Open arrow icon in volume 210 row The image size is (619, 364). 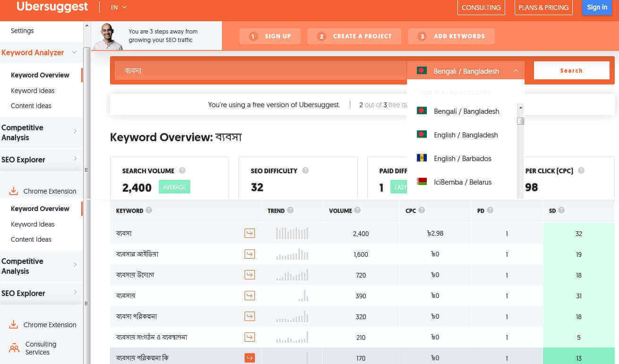coord(250,337)
